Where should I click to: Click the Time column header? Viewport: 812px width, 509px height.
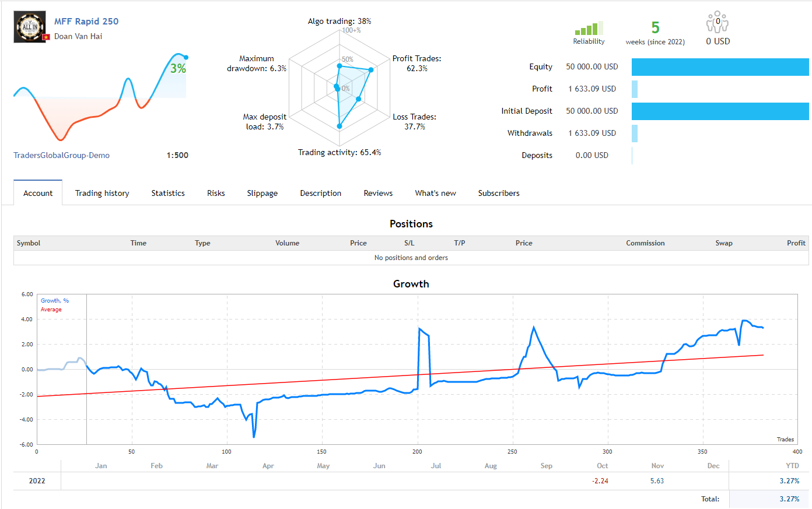pos(138,243)
